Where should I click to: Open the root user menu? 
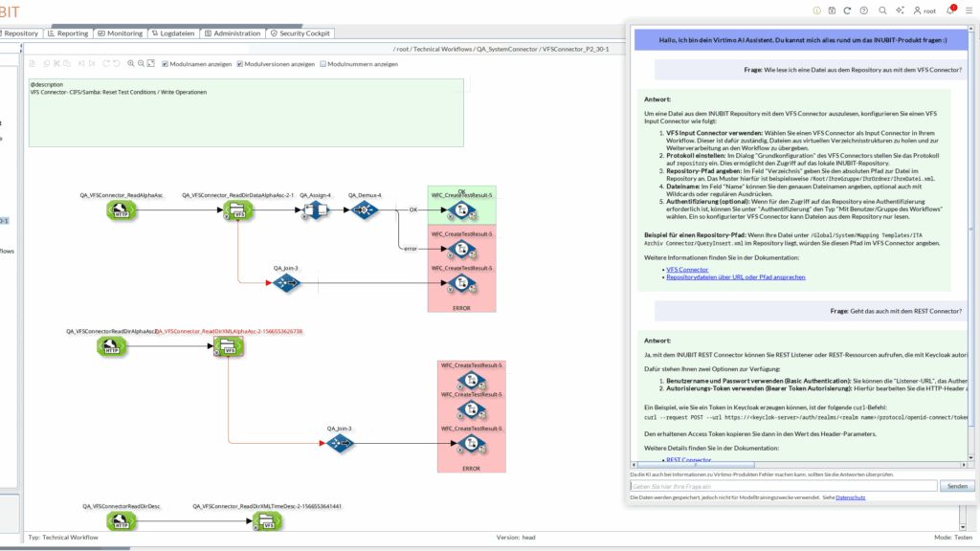click(x=924, y=11)
